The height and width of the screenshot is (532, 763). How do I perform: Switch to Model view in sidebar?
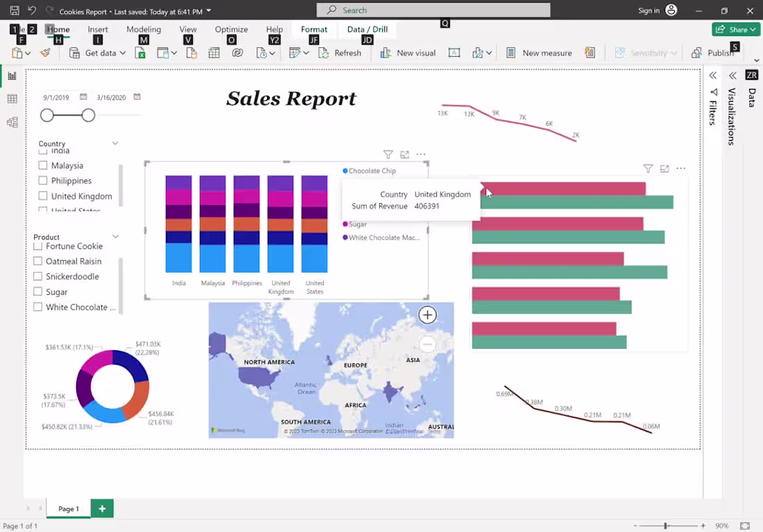12,121
